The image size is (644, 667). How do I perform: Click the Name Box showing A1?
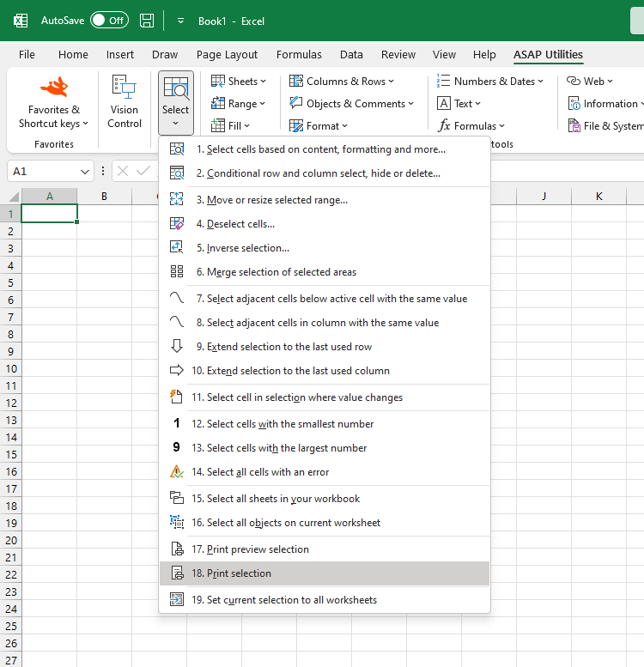click(43, 172)
